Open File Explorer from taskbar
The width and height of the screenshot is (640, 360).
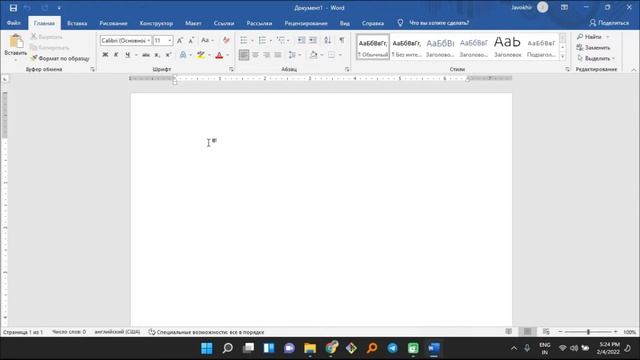310,348
